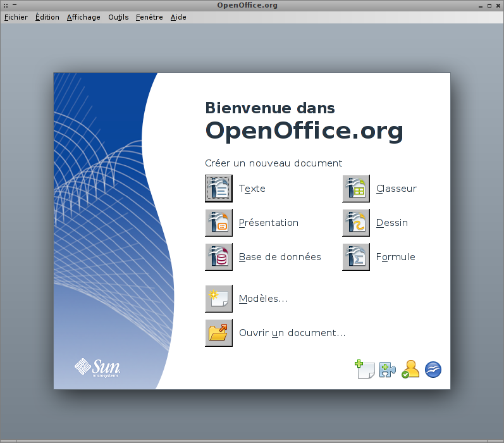Click the Texte label
Viewport: 504px width, 443px height.
[252, 189]
